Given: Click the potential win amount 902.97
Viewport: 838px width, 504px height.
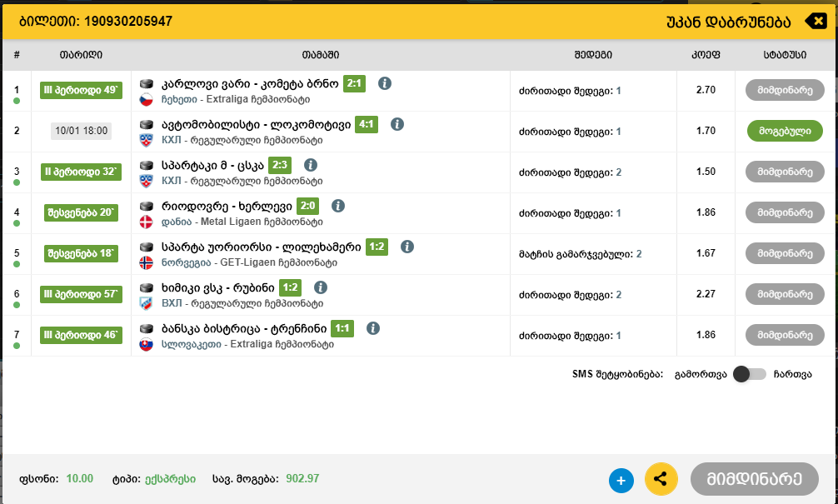Looking at the screenshot, I should [x=302, y=478].
